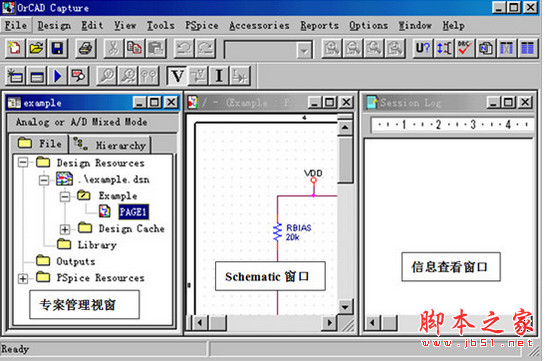This screenshot has height=361, width=545.
Task: Click the Zoom Out magnifier icon
Action: coord(353,48)
